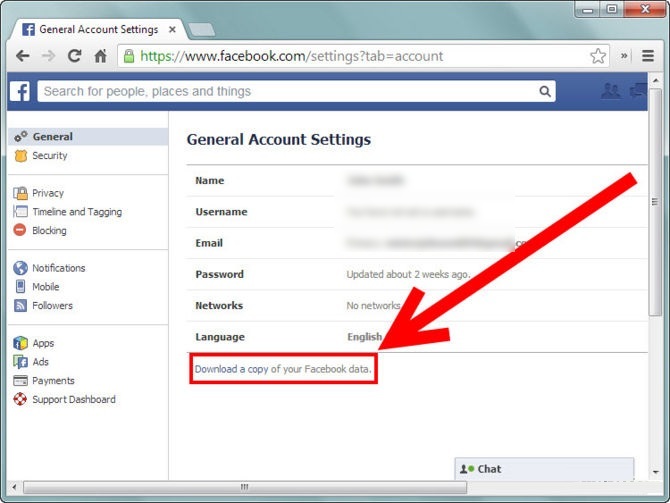Focus the Facebook search field

pyautogui.click(x=296, y=91)
